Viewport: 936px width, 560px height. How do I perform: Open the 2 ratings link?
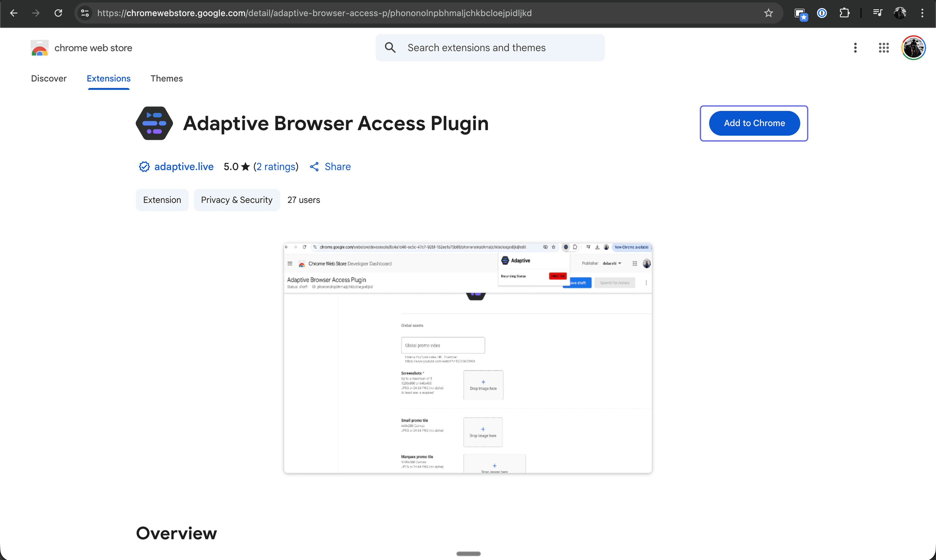276,166
